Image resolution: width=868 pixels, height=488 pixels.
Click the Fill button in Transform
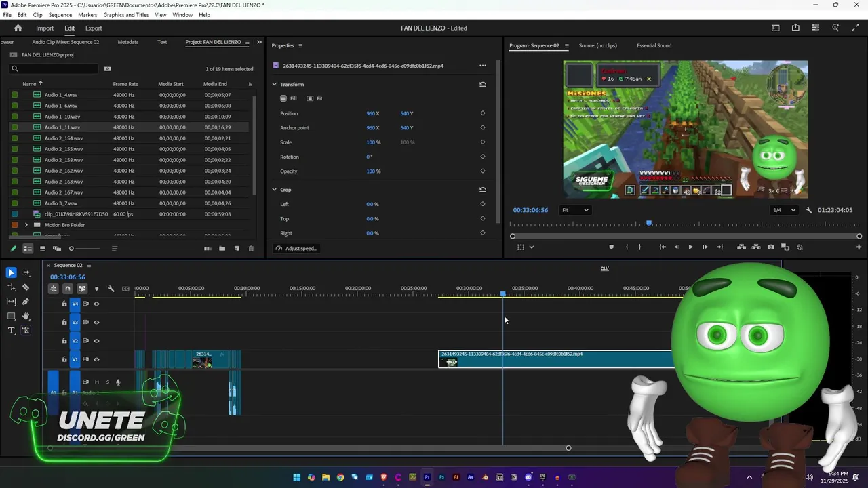(x=289, y=99)
